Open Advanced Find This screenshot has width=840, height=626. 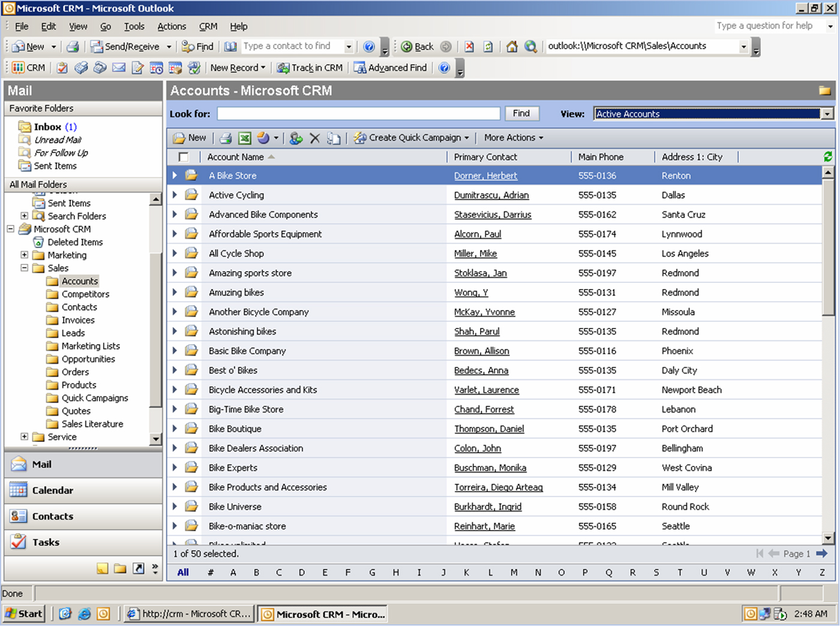point(391,68)
